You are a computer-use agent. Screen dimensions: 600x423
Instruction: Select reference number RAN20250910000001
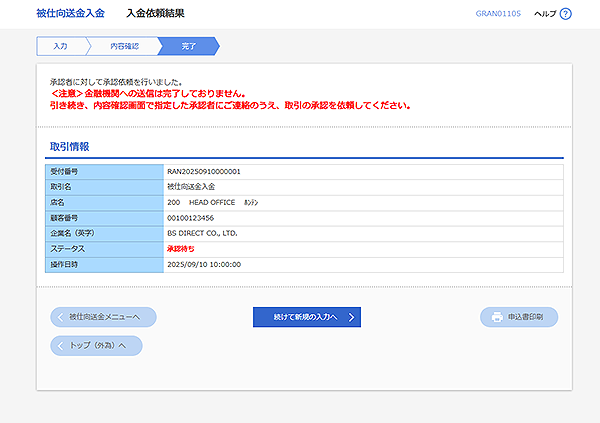point(204,171)
